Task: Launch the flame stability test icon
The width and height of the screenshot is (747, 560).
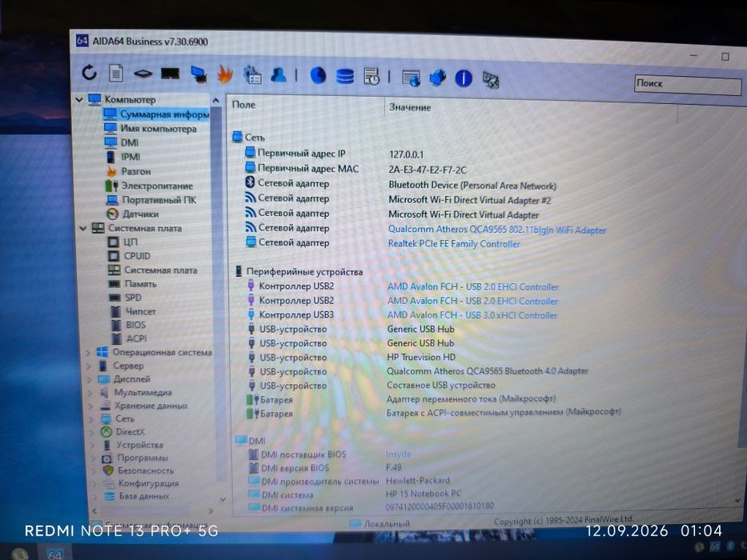Action: [x=225, y=74]
